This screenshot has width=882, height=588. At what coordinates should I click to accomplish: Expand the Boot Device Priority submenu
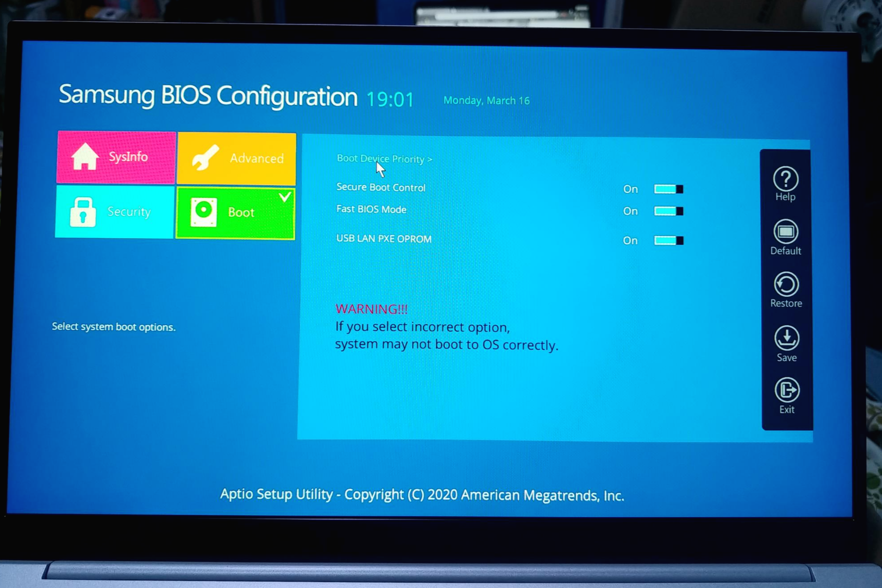tap(384, 159)
